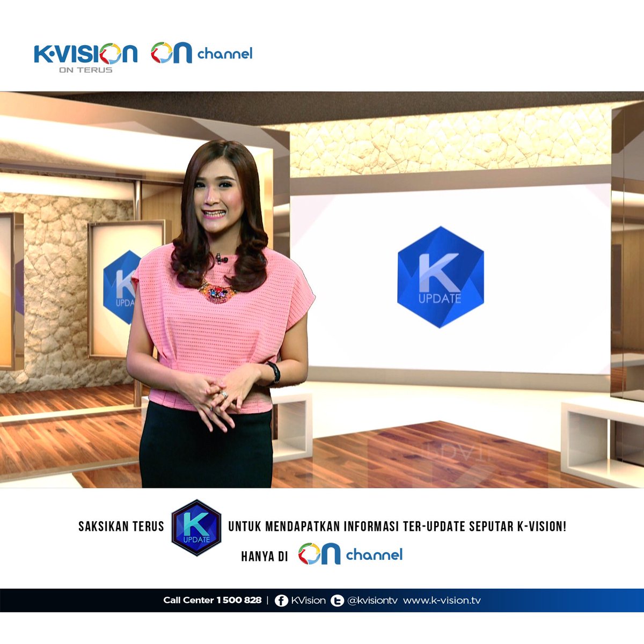Click 'UNTUK MENDAPATKAN INFORMASI TER-UPDATE' text
Screen dimensions: 644x644
point(347,526)
